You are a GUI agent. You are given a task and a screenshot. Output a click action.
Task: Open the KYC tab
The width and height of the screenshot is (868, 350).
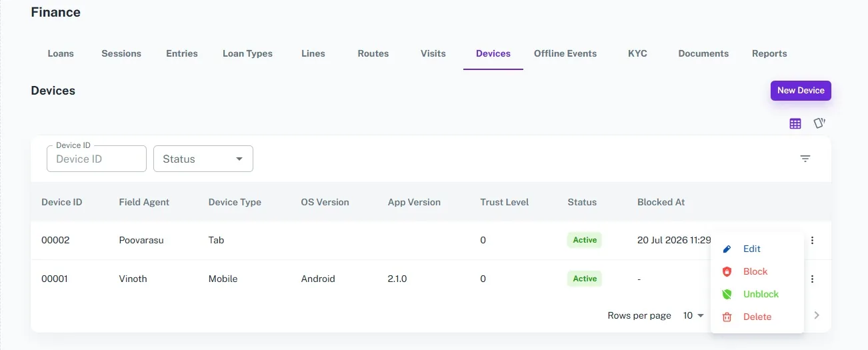coord(637,53)
